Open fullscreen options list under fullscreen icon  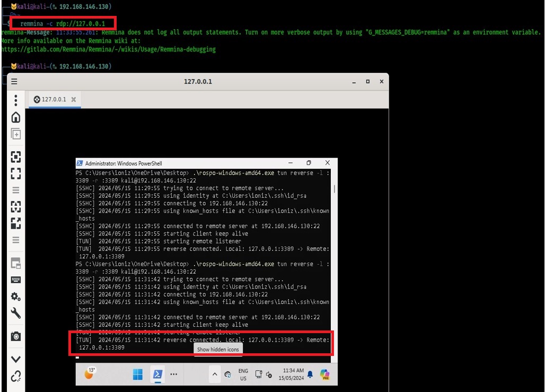coord(16,190)
